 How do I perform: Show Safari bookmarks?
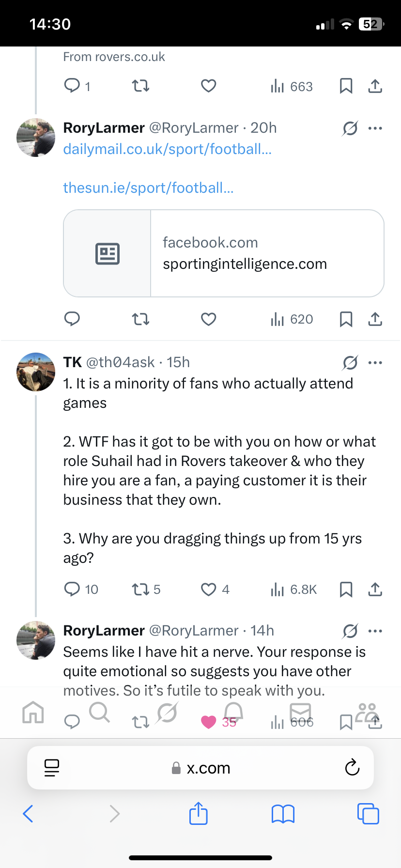283,814
